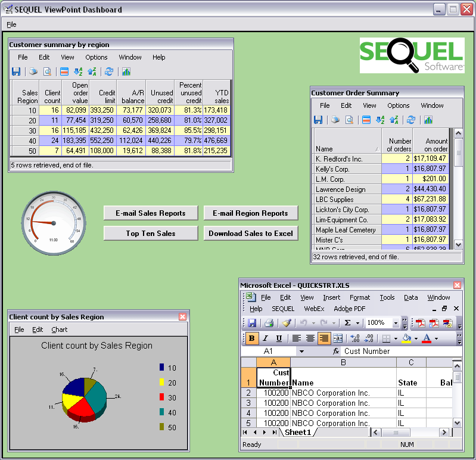This screenshot has width=476, height=460.
Task: Click Excel Merge and Center icon
Action: coord(338,338)
